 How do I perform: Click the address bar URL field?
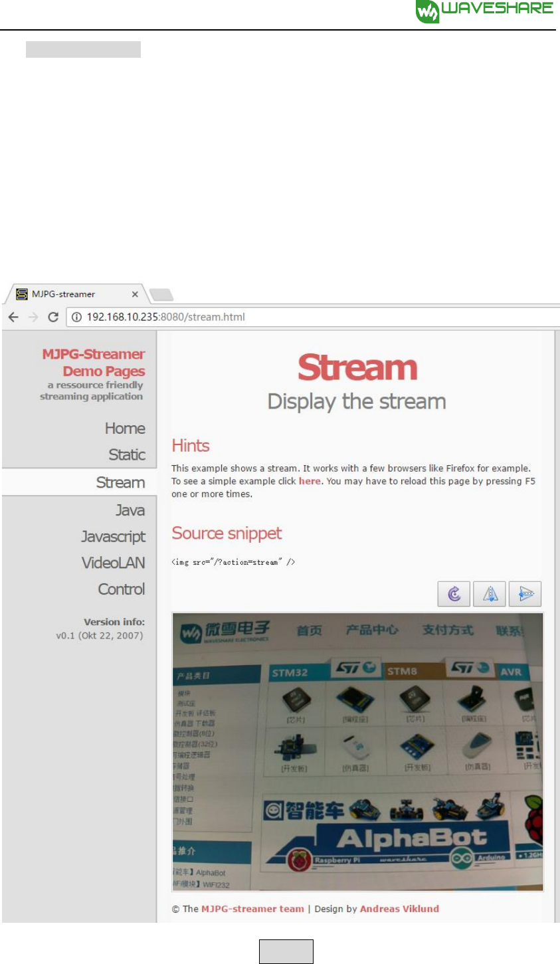(x=312, y=317)
